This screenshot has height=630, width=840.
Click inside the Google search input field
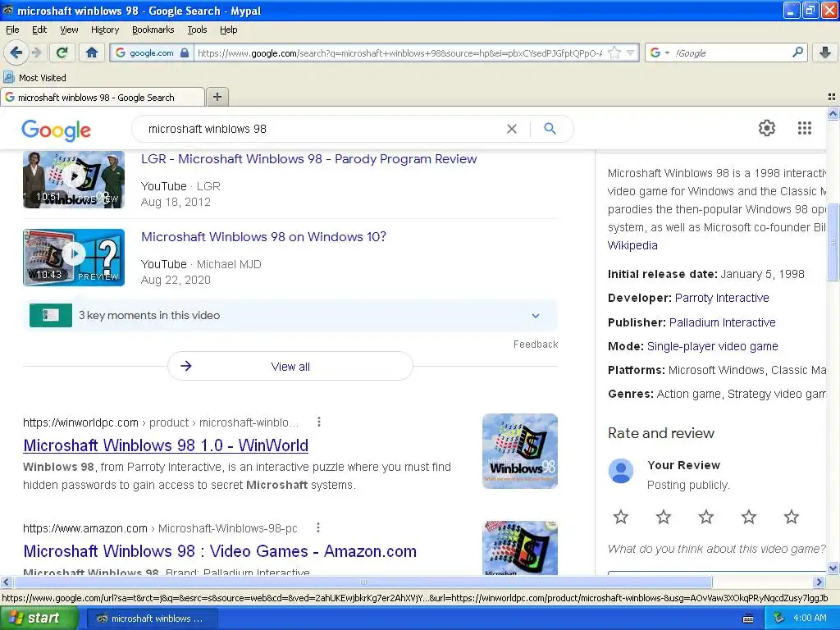point(322,129)
